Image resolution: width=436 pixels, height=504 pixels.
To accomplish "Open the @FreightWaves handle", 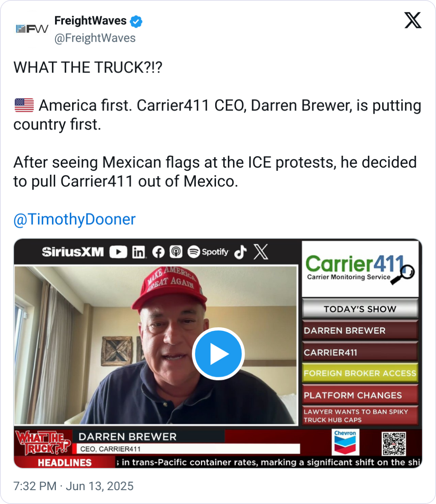I will pyautogui.click(x=95, y=38).
